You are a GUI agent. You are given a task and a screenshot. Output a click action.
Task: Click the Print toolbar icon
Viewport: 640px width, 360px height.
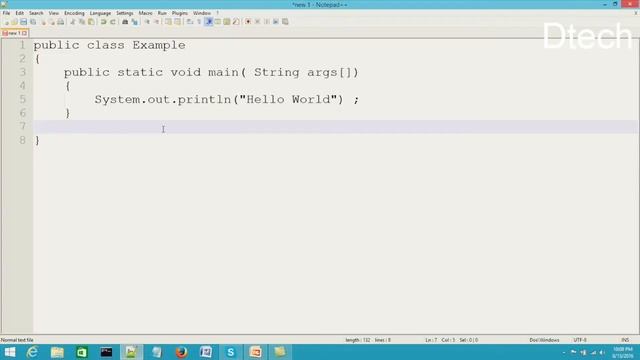[60, 22]
